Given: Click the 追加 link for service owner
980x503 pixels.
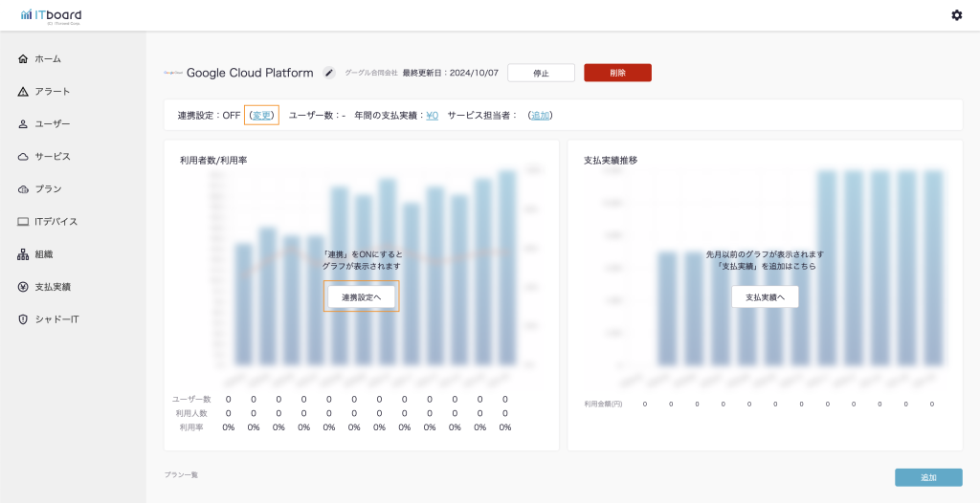Looking at the screenshot, I should [541, 116].
